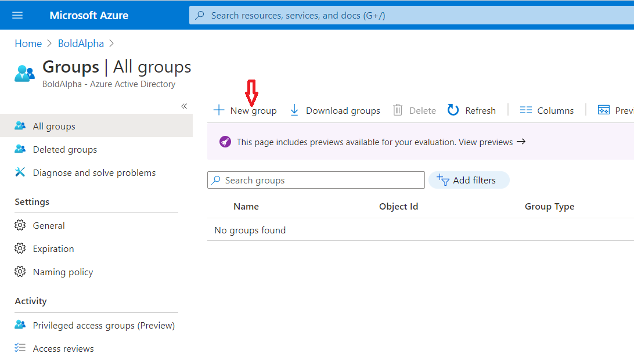Click the Columns list icon
Image resolution: width=634 pixels, height=364 pixels.
[525, 110]
